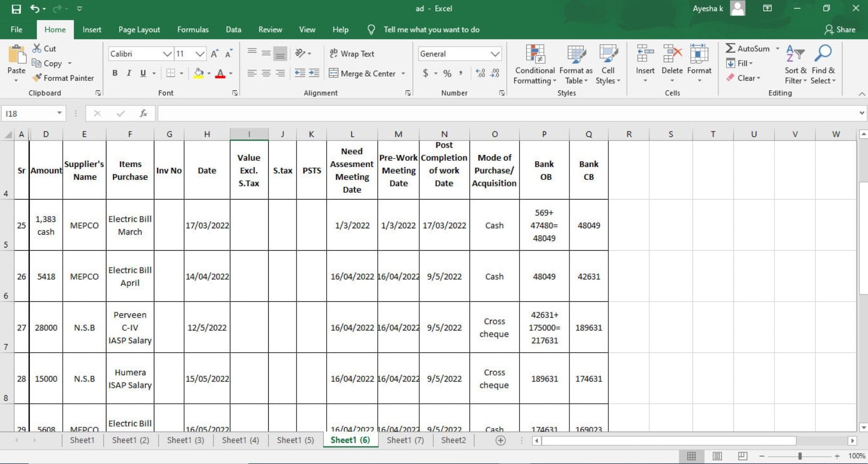Toggle Bold formatting
The width and height of the screenshot is (868, 464).
pyautogui.click(x=115, y=73)
